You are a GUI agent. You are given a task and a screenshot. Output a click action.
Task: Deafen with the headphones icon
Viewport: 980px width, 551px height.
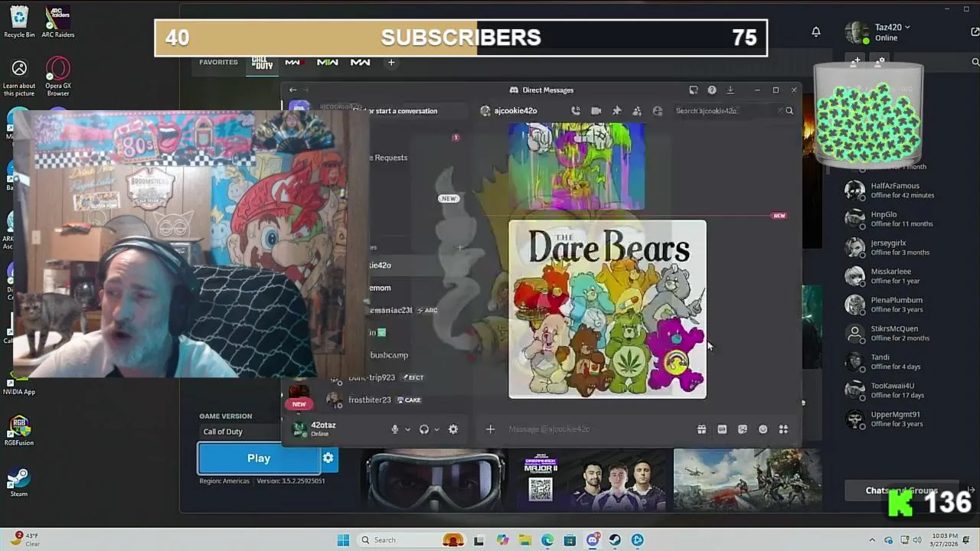click(x=424, y=429)
